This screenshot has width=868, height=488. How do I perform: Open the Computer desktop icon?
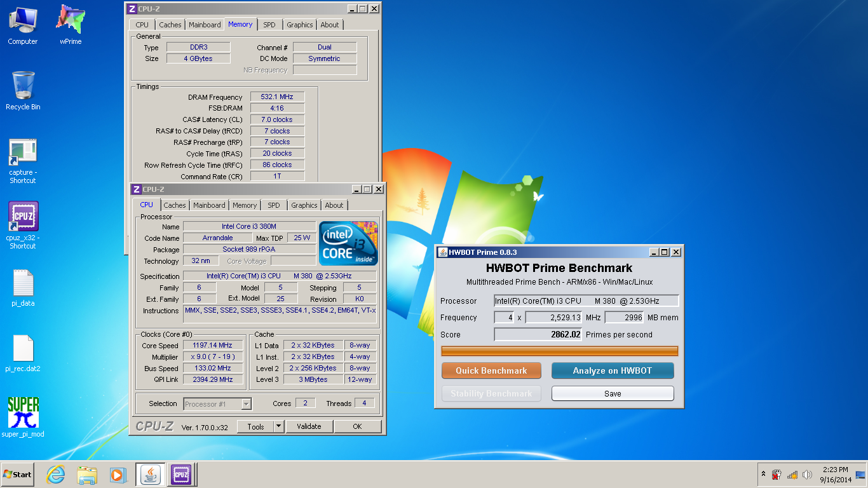[x=22, y=25]
